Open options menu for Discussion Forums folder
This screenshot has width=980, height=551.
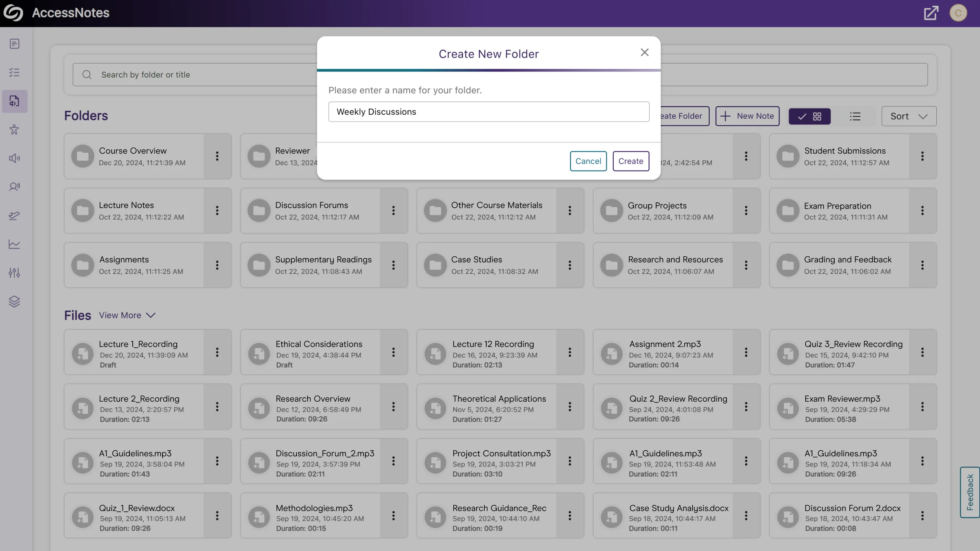pyautogui.click(x=394, y=211)
